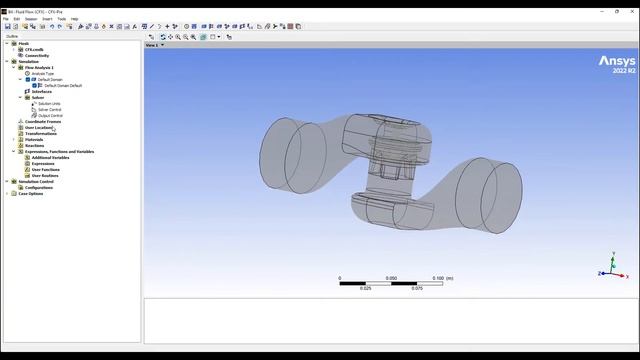The height and width of the screenshot is (360, 640).
Task: Toggle the Default Domain Default boundary checkbox
Action: coord(34,86)
